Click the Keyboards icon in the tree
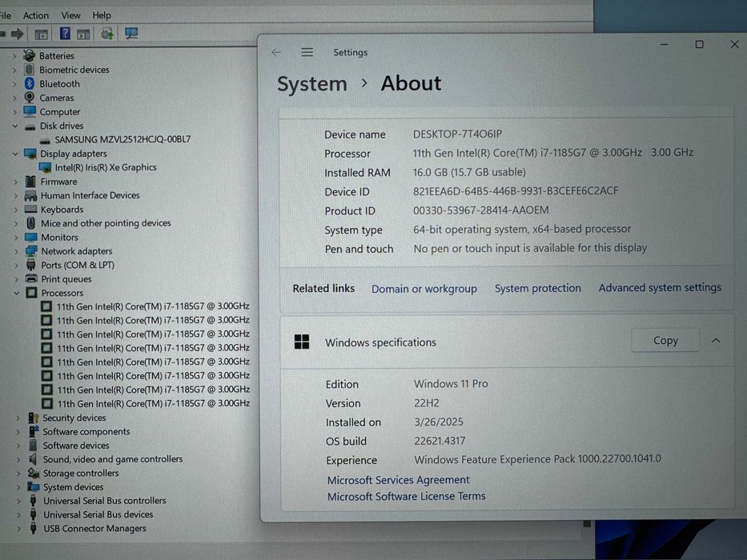This screenshot has height=560, width=747. 30,209
